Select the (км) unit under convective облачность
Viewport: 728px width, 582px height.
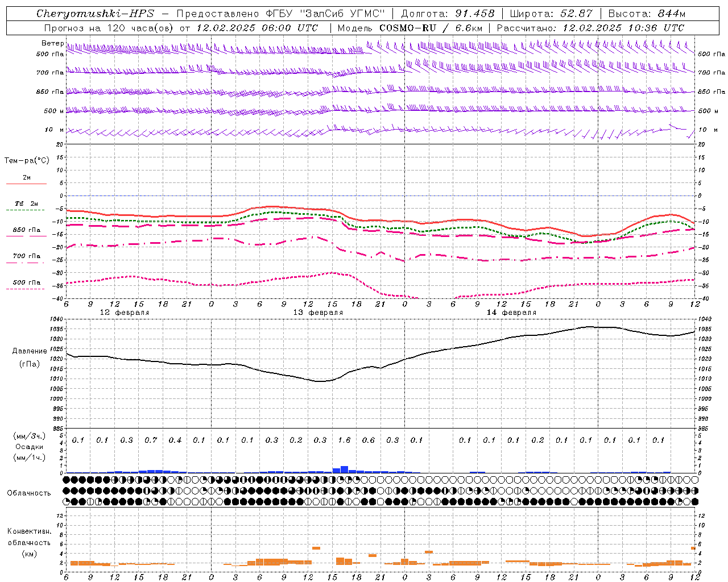[29, 553]
